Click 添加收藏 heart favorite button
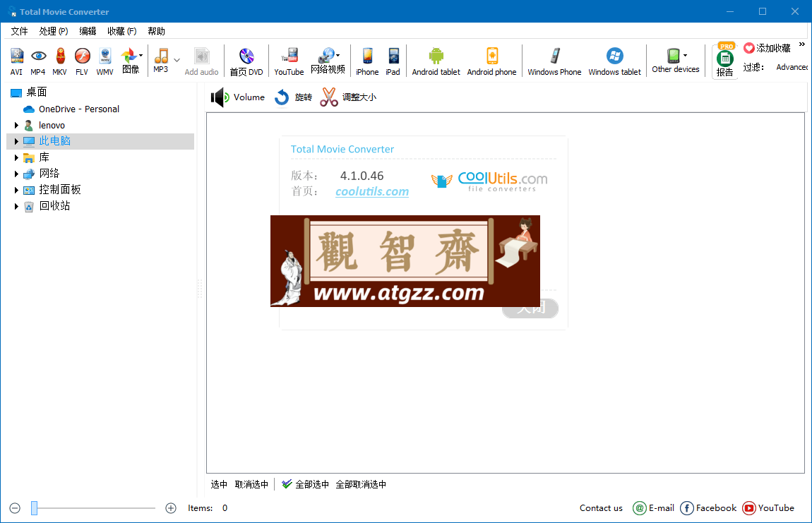 coord(768,48)
